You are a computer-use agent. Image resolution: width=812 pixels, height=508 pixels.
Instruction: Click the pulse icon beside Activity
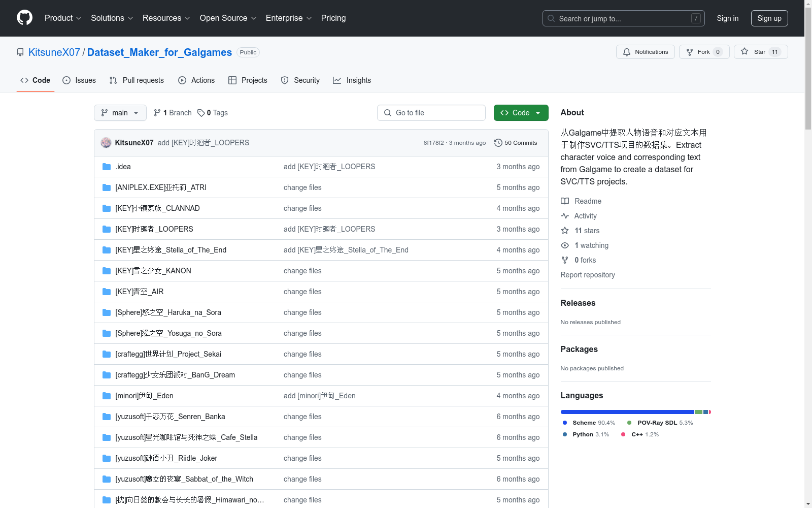[565, 216]
